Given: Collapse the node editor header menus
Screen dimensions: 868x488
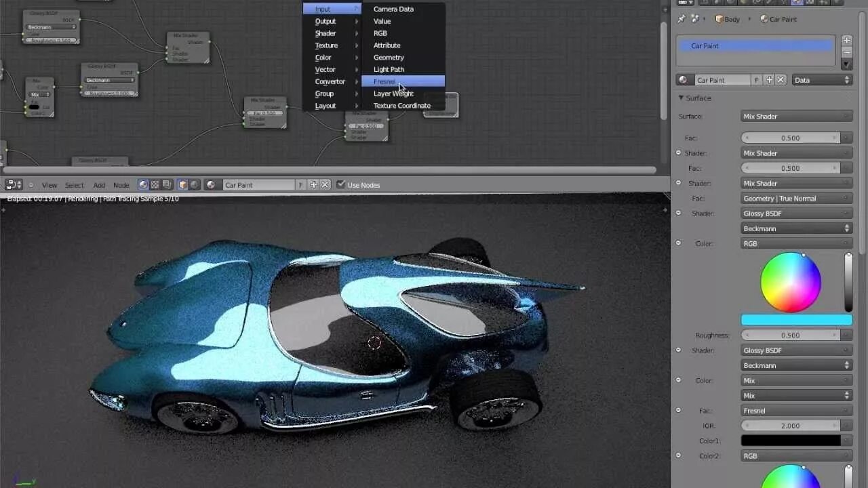Looking at the screenshot, I should [x=31, y=184].
